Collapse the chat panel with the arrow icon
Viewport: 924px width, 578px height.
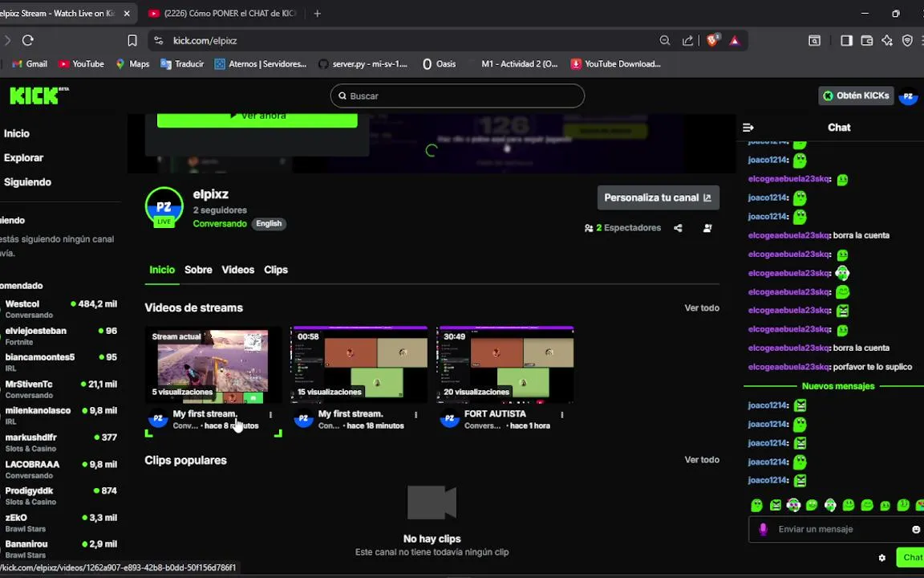tap(748, 128)
